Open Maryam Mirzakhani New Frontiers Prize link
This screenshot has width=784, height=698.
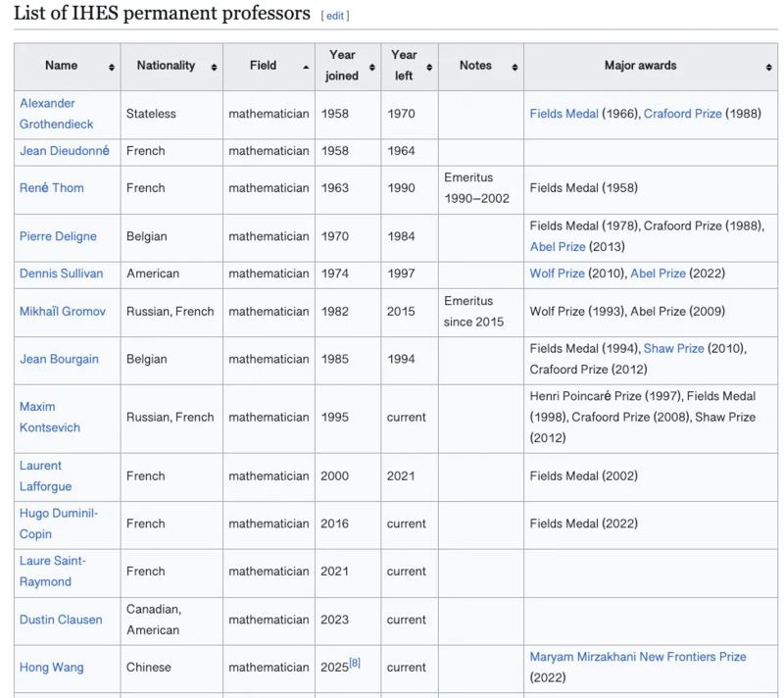[638, 657]
